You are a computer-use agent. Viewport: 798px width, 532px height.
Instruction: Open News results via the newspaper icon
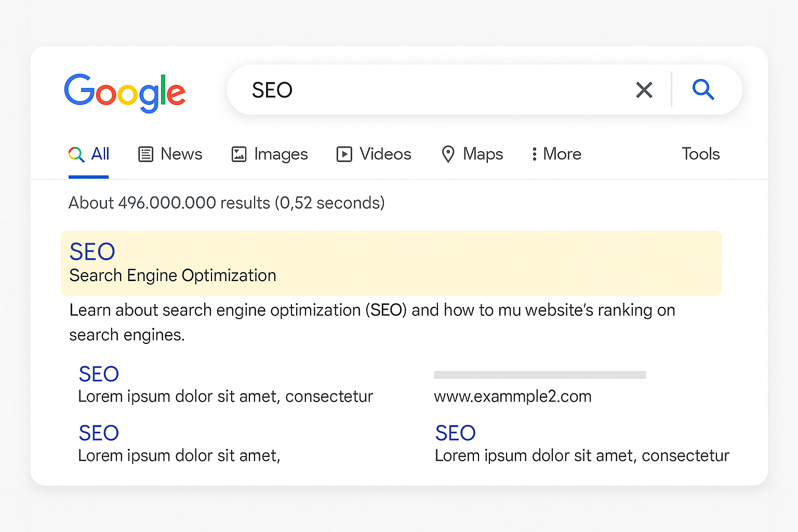[x=145, y=154]
